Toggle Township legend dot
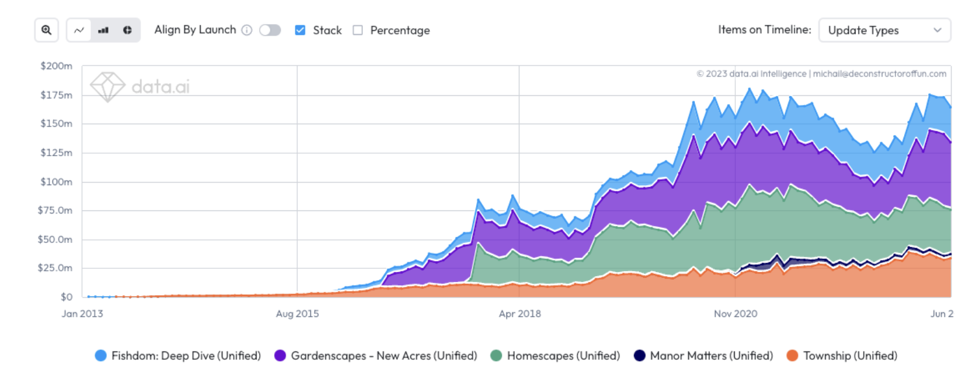 coord(793,356)
